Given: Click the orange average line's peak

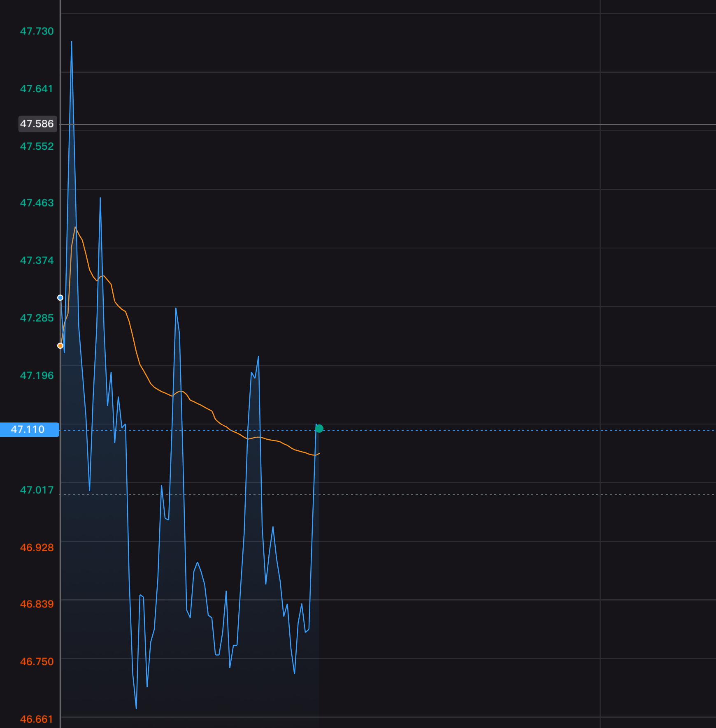Looking at the screenshot, I should coord(75,227).
